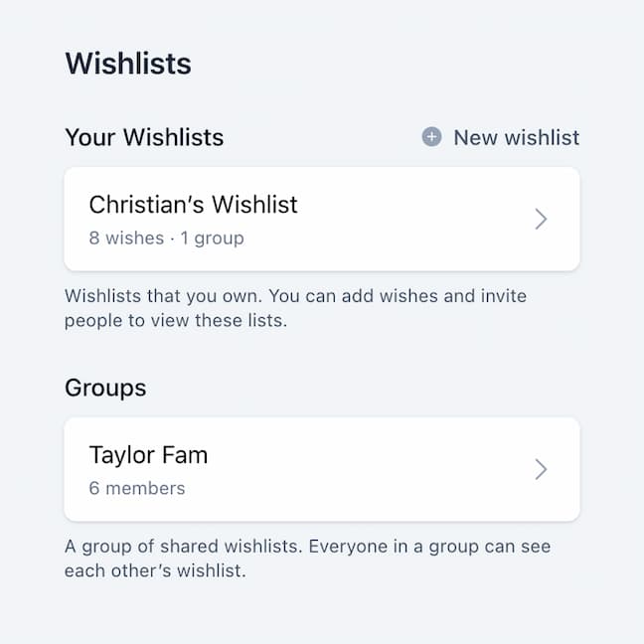Click the main Wishlists page heading
Screen dimensions: 644x644
tap(128, 64)
